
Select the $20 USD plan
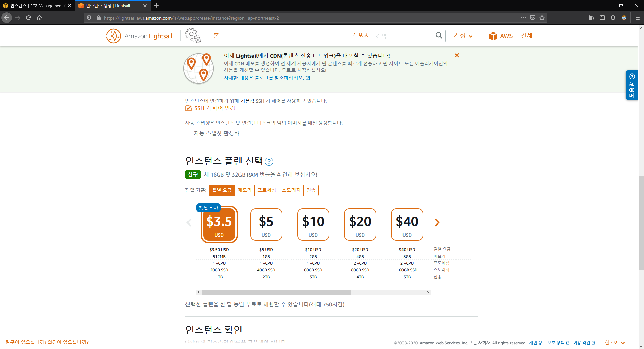point(360,225)
